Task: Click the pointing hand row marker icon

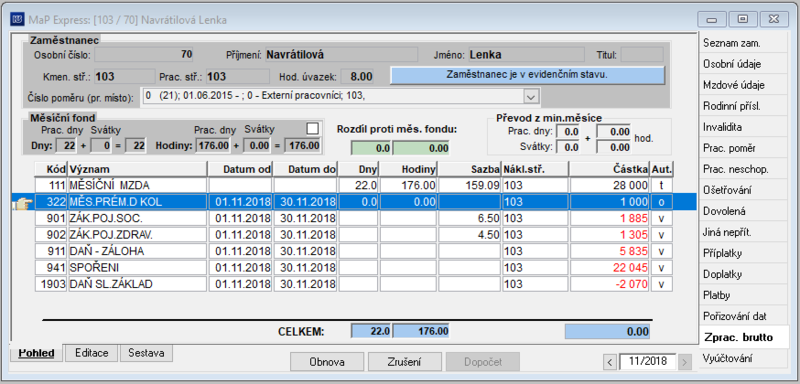Action: (23, 203)
